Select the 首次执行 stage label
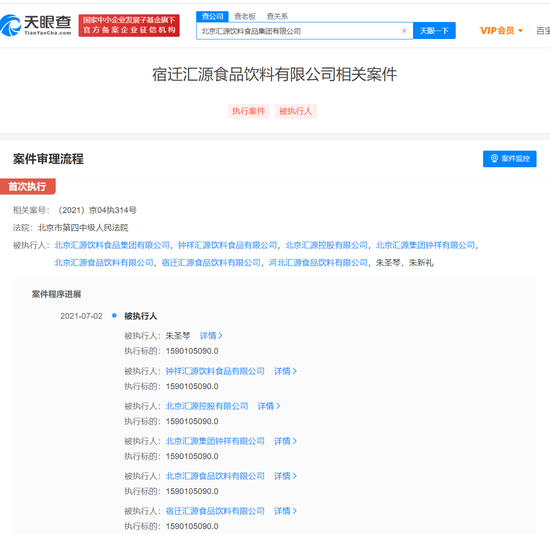Screen dimensions: 550x534 (27, 186)
